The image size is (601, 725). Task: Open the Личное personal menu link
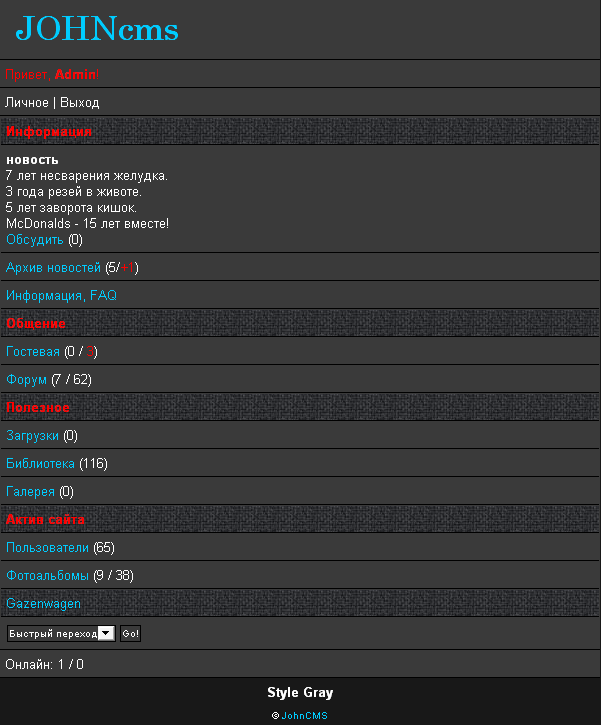point(26,103)
